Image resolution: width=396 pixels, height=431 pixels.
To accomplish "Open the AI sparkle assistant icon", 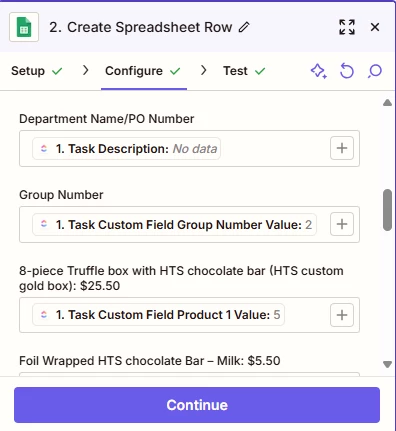I will pyautogui.click(x=319, y=71).
